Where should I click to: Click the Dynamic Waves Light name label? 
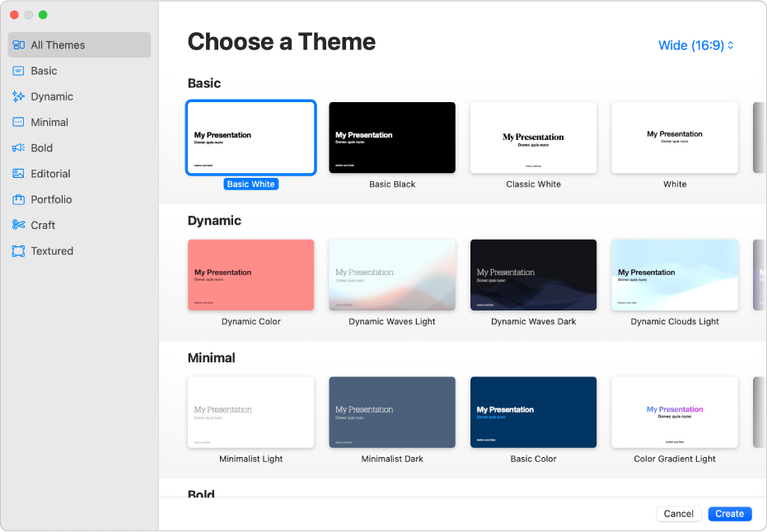pos(392,322)
